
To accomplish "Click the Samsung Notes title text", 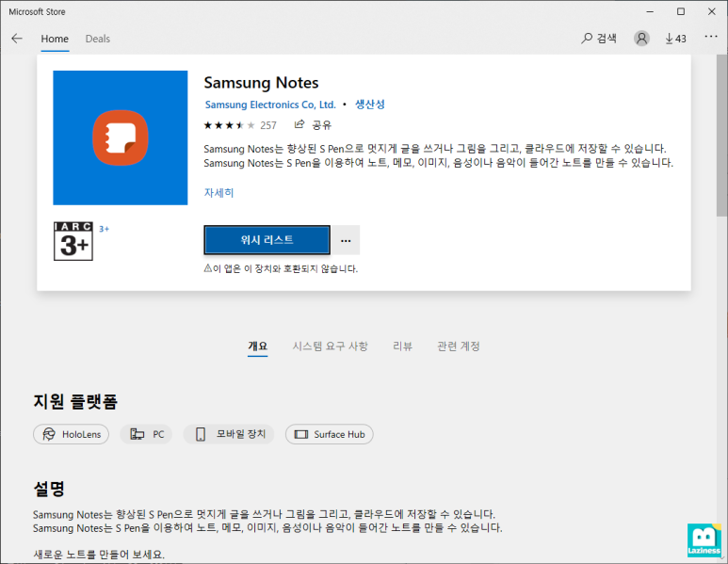I will tap(262, 83).
